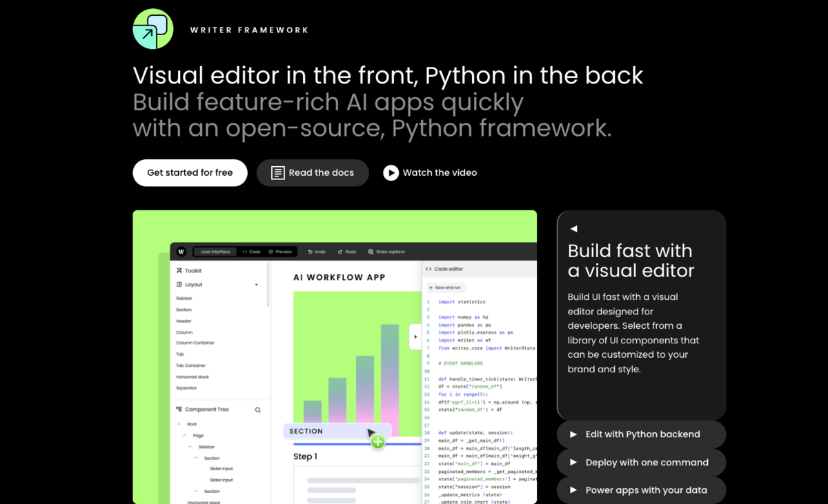Screen dimensions: 828x504
Task: Expand Edit with Python backend
Action: [x=641, y=434]
